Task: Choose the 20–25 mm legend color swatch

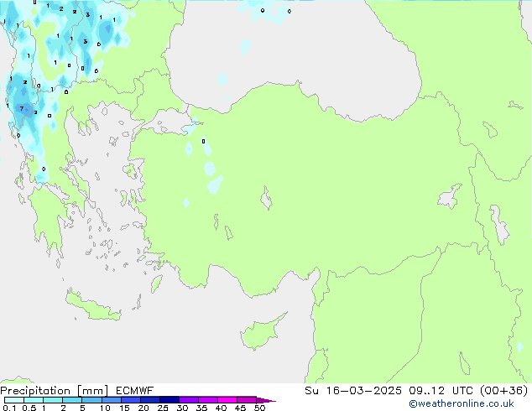Action: tap(149, 400)
